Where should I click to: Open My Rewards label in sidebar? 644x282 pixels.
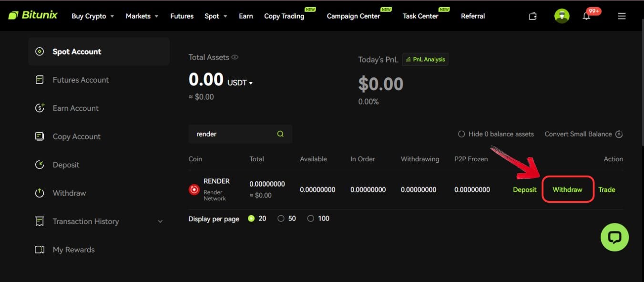[73, 250]
